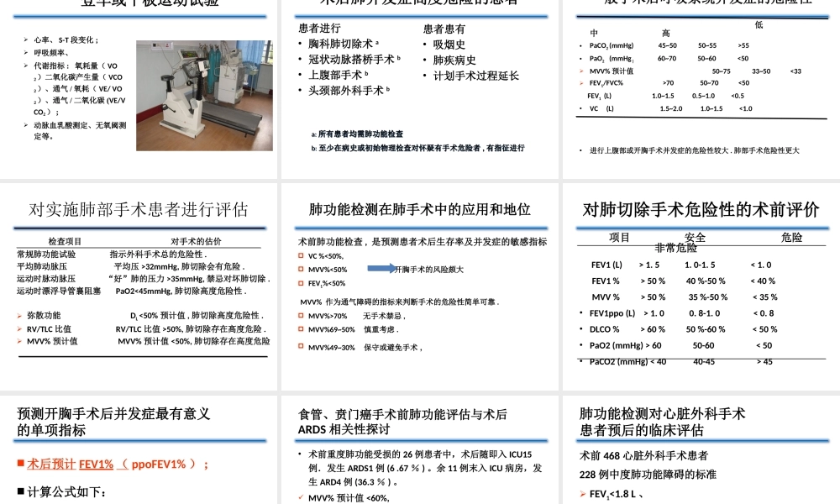840x504 pixels.
Task: Click the blue arrow pointing to 开胸手术的风险颇大
Action: (x=380, y=269)
